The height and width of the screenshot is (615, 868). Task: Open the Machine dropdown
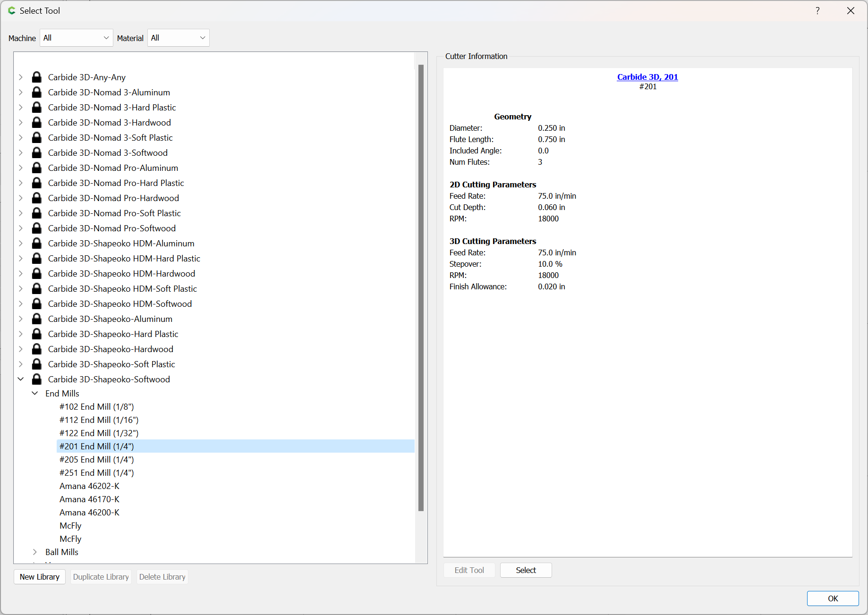pyautogui.click(x=76, y=38)
